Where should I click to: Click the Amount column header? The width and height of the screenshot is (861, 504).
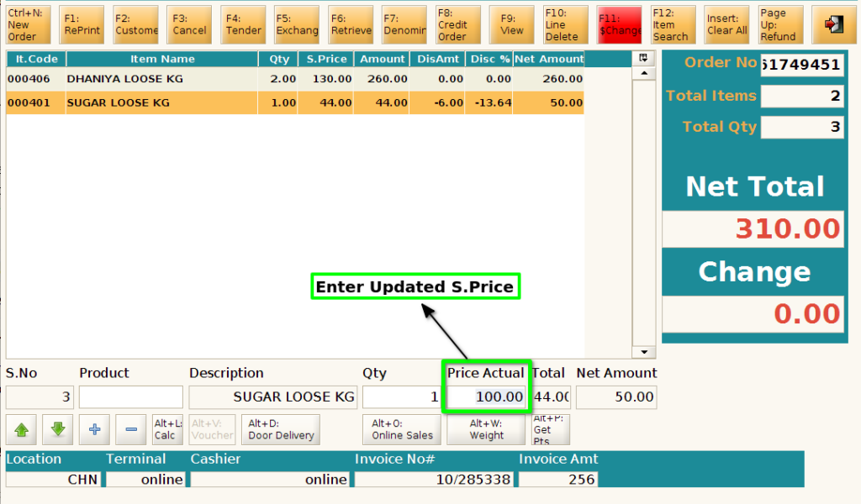(x=383, y=59)
